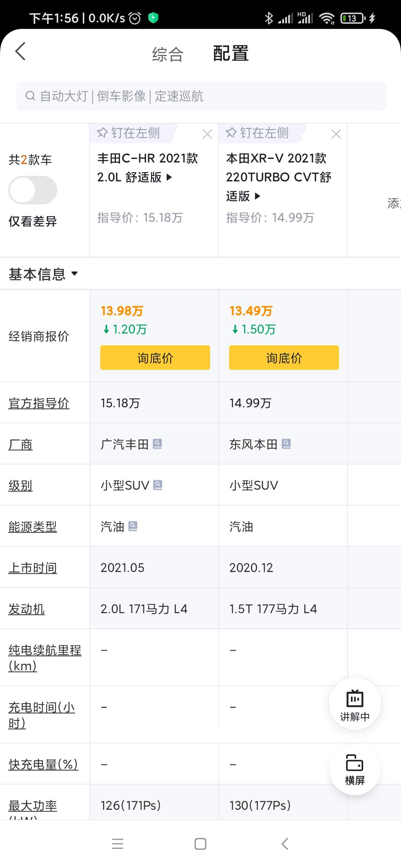Open the 级别 term link
The width and height of the screenshot is (401, 868).
(20, 486)
